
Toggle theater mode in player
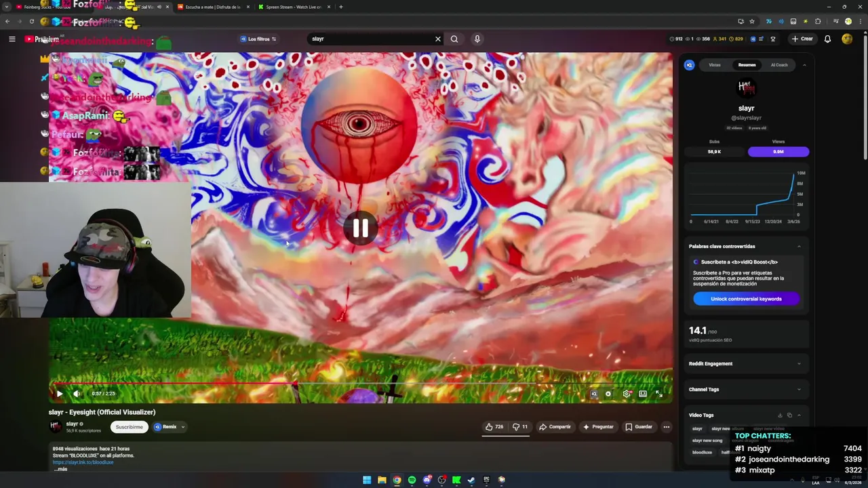point(643,394)
